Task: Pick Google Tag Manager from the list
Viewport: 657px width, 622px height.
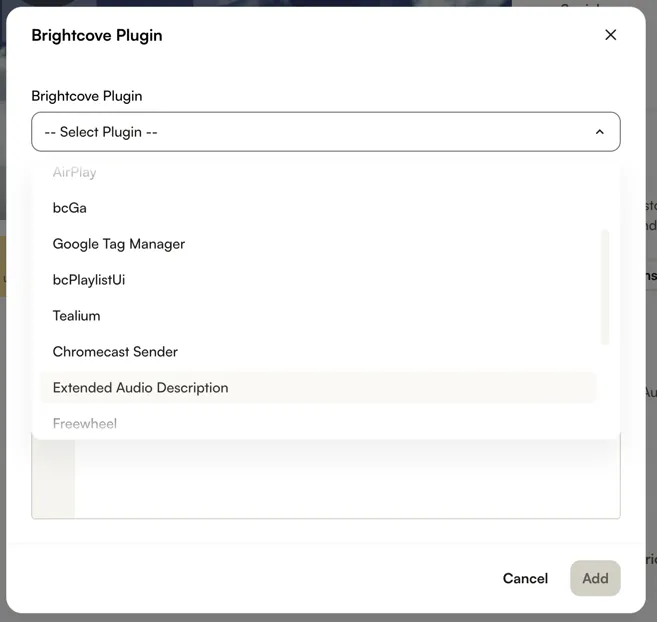Action: tap(318, 244)
